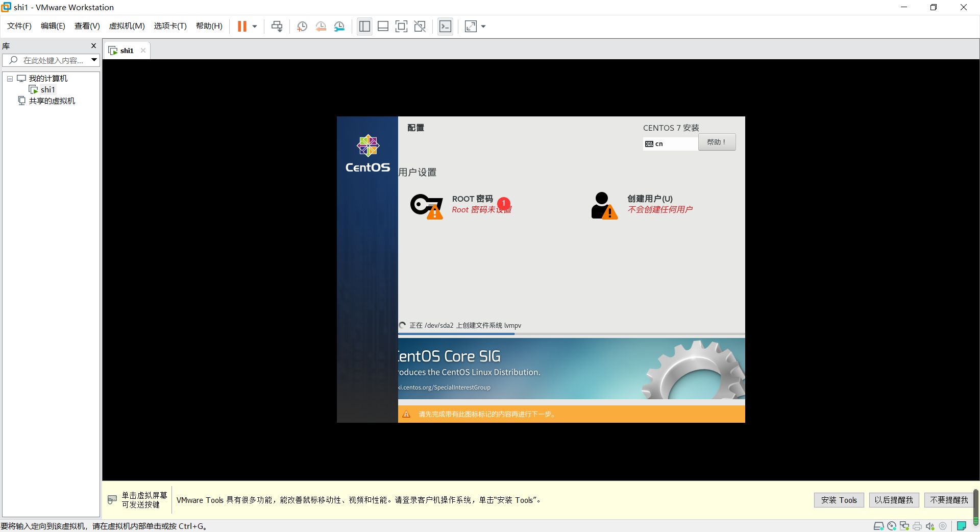Screen dimensions: 980x532
Task: Open the stretch mode dropdown arrow
Action: [x=483, y=27]
